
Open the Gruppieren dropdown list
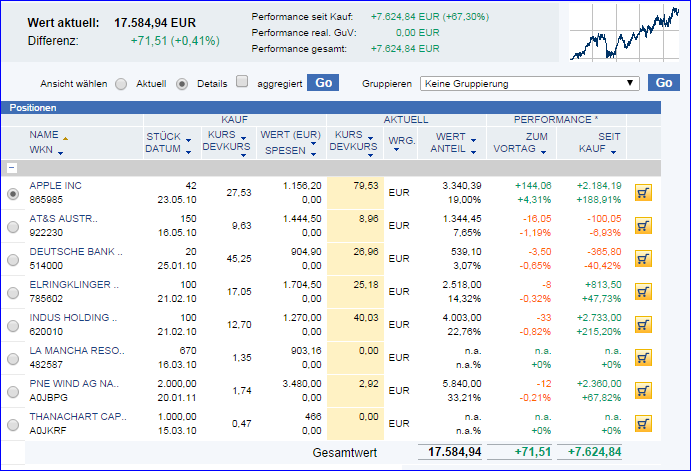tap(530, 83)
